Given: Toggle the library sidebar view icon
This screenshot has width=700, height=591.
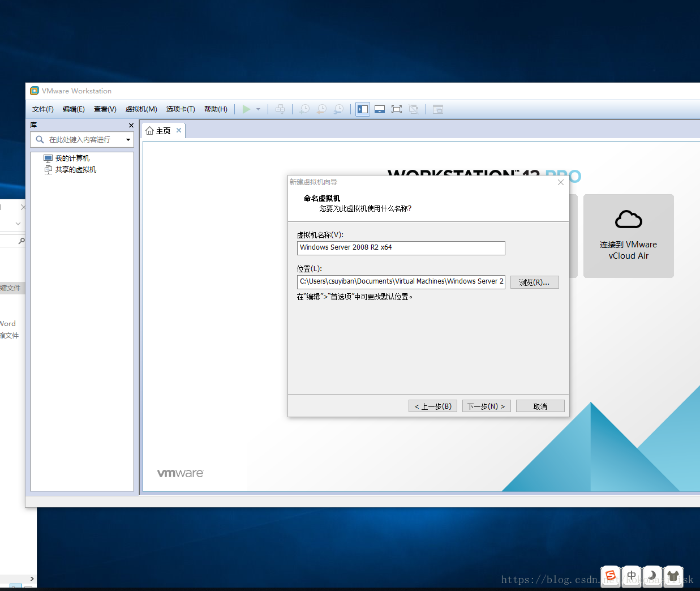Looking at the screenshot, I should (363, 109).
